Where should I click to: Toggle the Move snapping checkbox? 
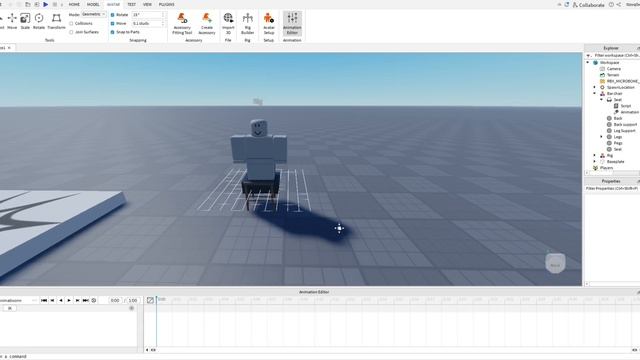tap(113, 24)
